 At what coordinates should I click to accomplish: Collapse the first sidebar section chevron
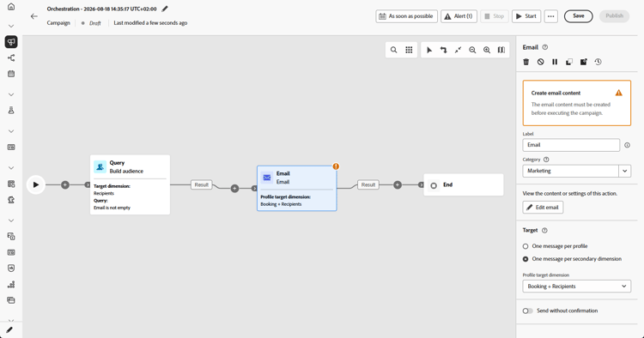(11, 26)
